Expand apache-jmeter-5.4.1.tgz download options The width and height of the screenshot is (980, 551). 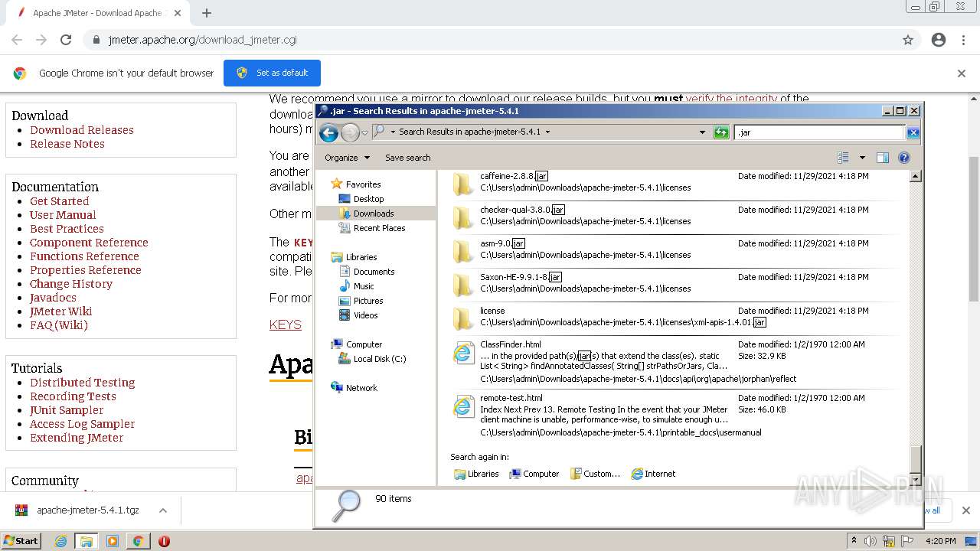click(162, 510)
